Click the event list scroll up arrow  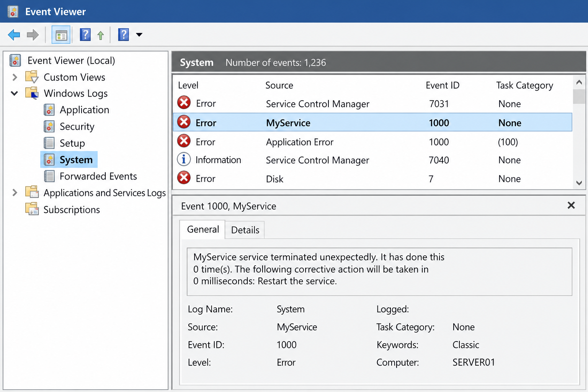579,82
